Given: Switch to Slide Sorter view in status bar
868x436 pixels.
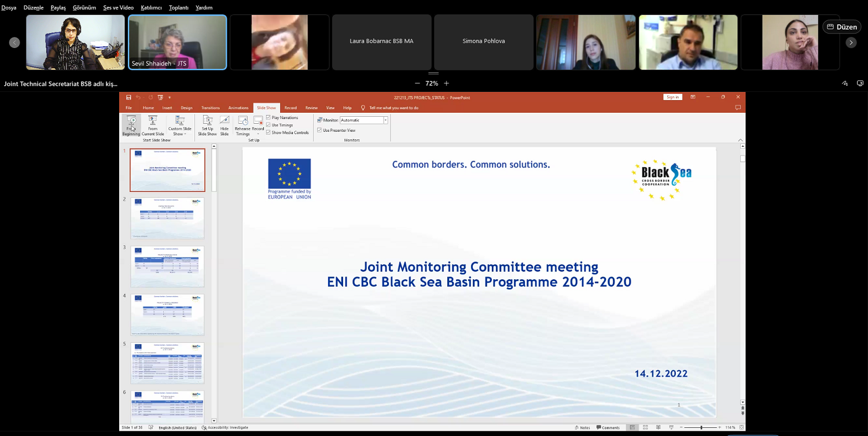Looking at the screenshot, I should click(646, 427).
